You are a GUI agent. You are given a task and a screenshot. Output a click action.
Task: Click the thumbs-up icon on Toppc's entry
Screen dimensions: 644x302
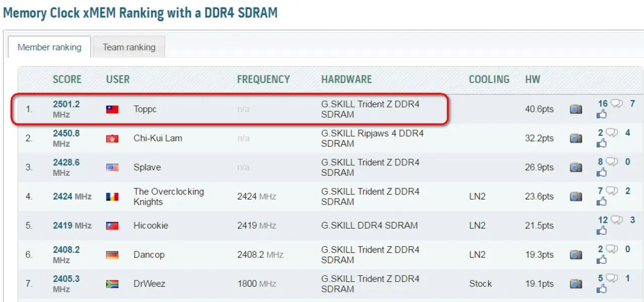pyautogui.click(x=601, y=115)
